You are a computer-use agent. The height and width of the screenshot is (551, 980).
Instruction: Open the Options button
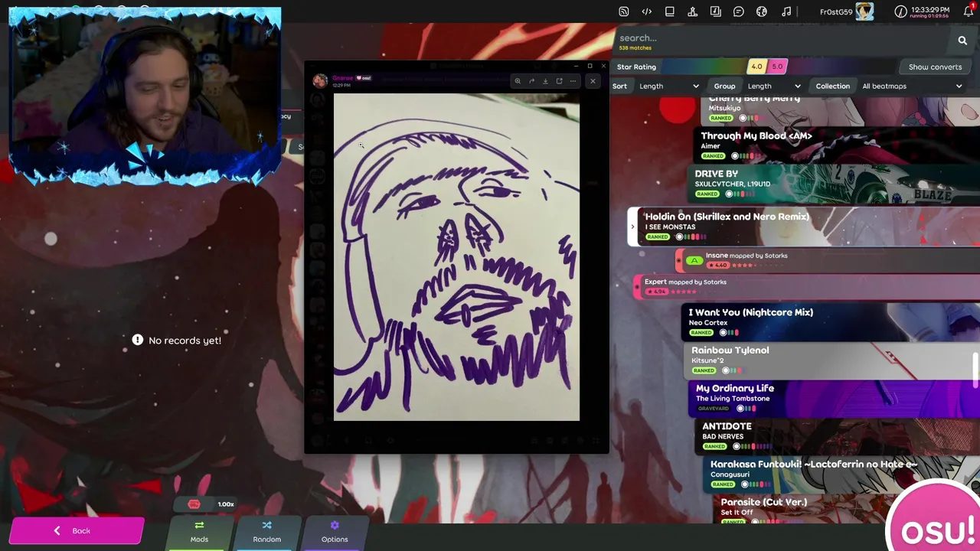(335, 532)
